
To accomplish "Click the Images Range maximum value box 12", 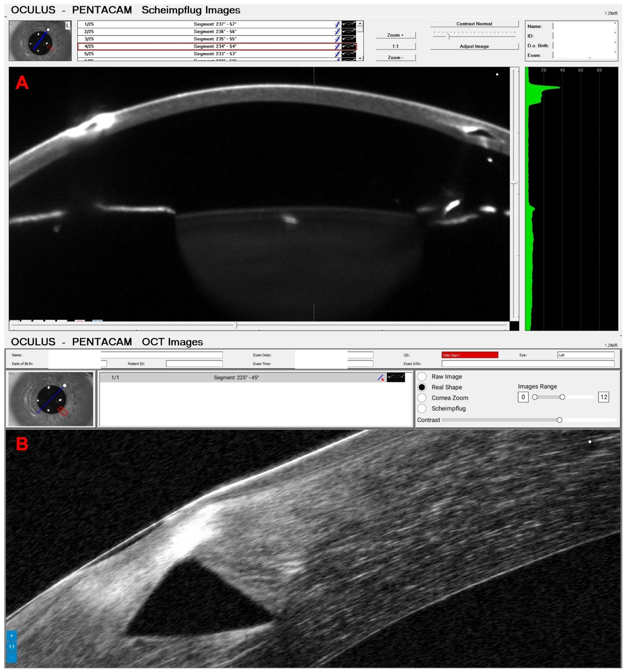I will (603, 397).
